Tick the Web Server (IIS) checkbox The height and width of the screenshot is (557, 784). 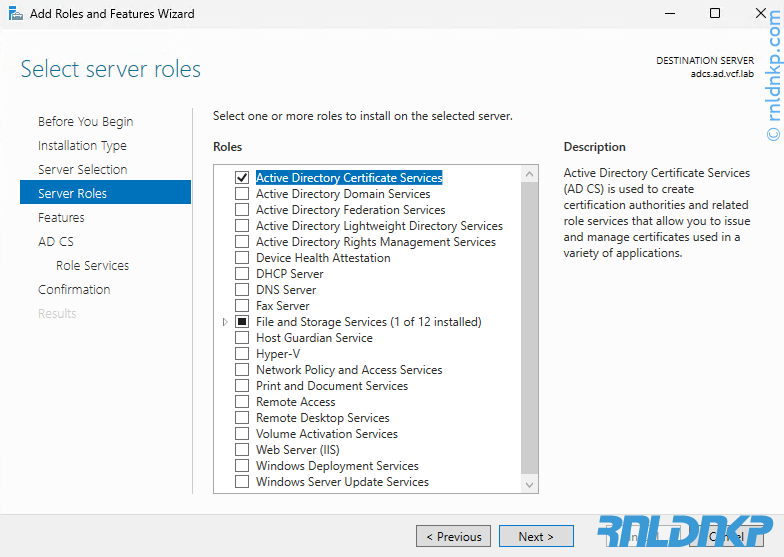(241, 450)
